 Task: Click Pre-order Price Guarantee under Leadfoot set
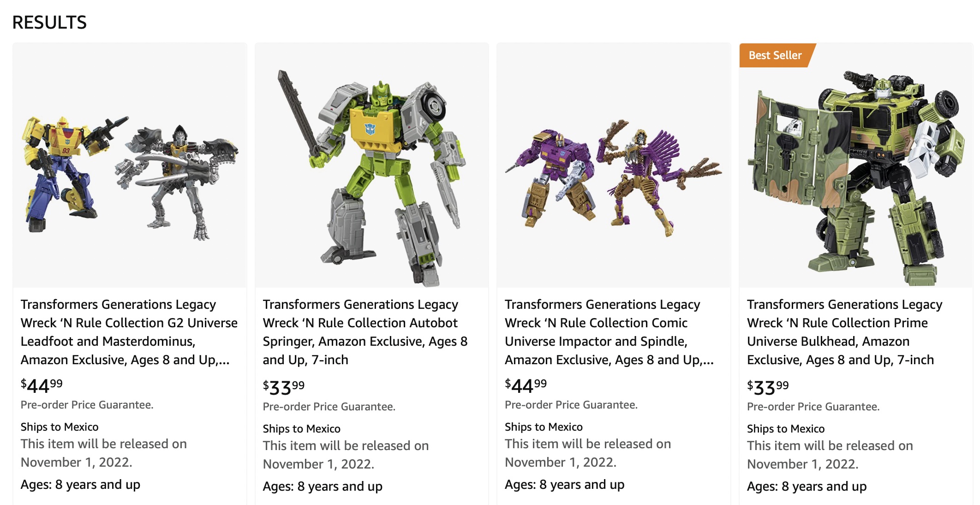click(x=87, y=405)
